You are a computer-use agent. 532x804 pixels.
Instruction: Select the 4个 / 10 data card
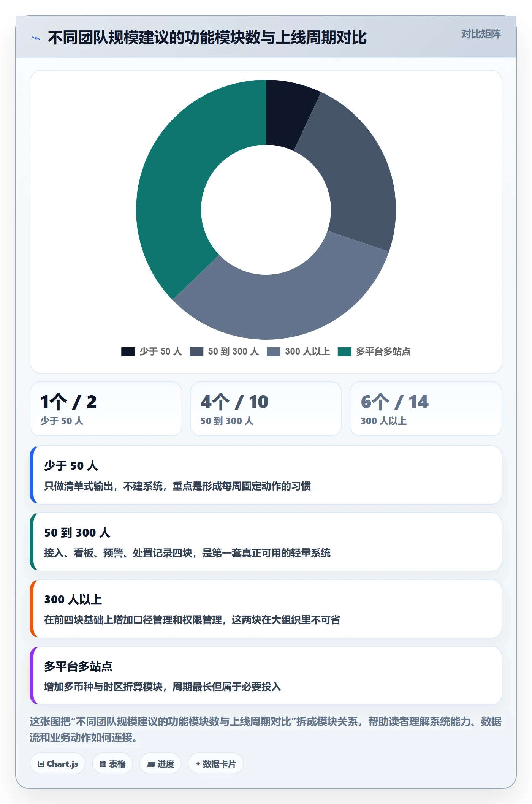pyautogui.click(x=266, y=409)
